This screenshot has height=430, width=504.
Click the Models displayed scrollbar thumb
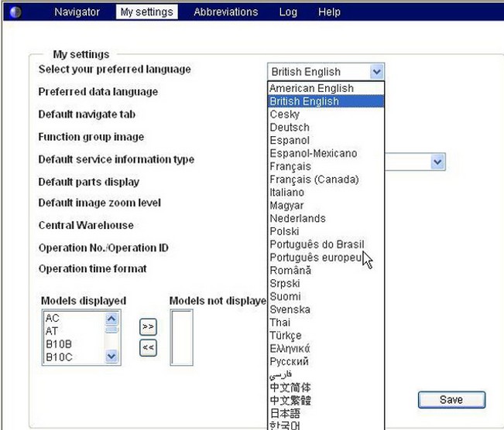(111, 330)
